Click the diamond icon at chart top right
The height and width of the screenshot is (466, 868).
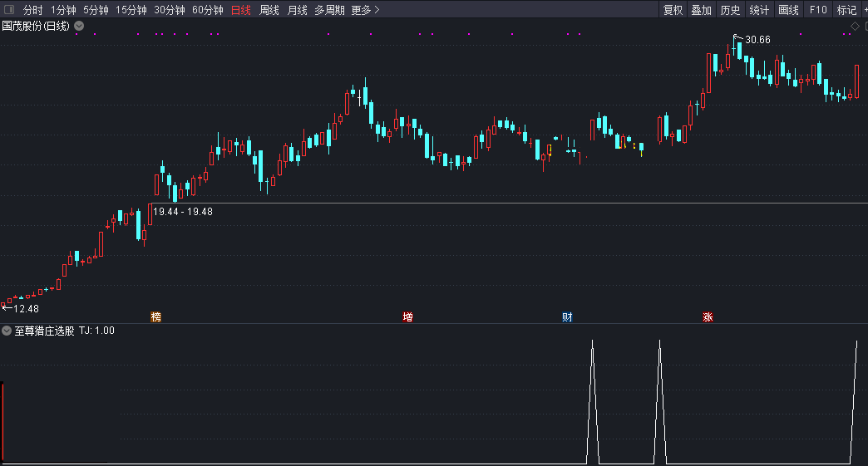click(855, 26)
